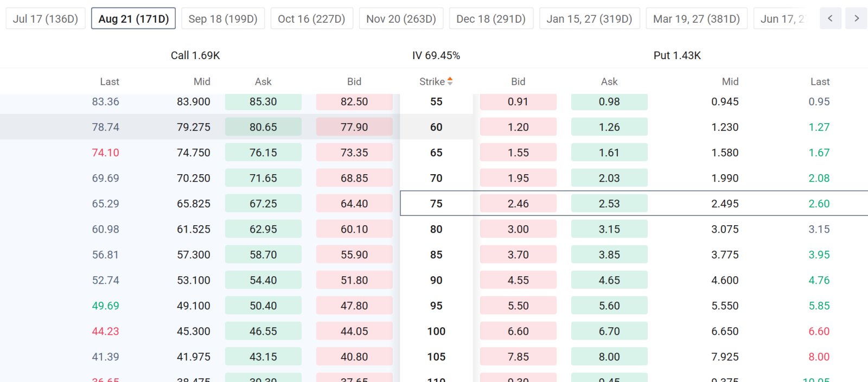Sort by Strike column arrow icon
Screen dimensions: 868x382
pyautogui.click(x=450, y=81)
